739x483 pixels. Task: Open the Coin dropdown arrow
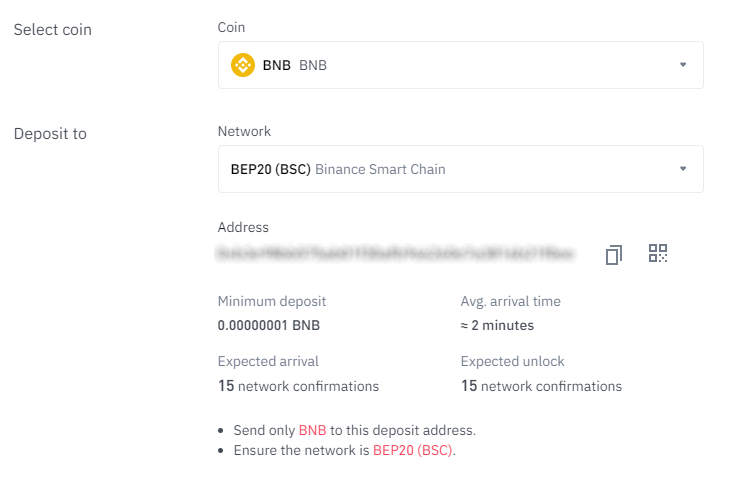[683, 65]
